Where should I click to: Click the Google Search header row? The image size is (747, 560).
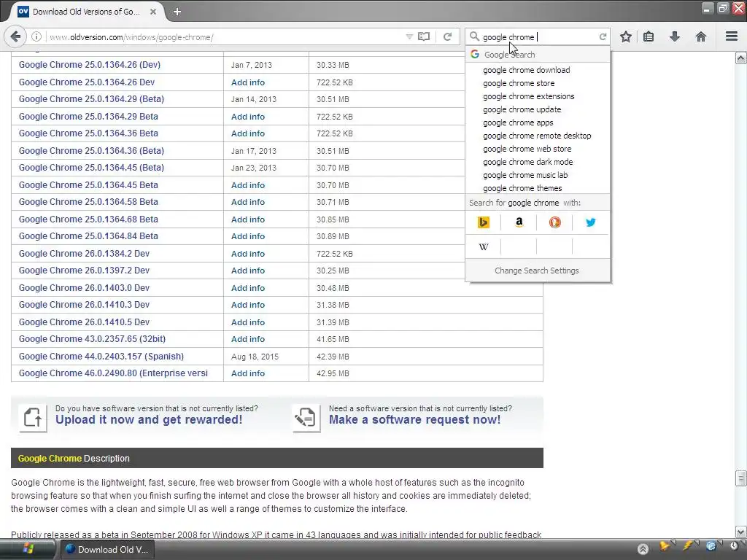pyautogui.click(x=538, y=54)
